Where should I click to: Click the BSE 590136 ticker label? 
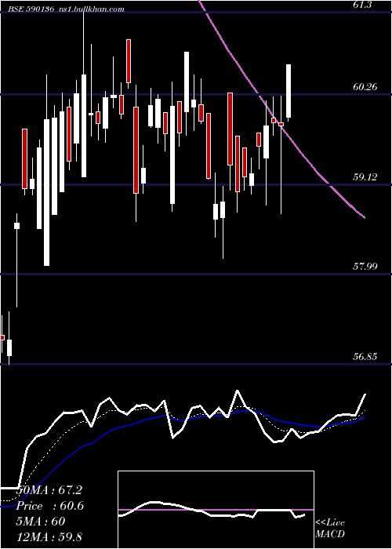pyautogui.click(x=32, y=9)
